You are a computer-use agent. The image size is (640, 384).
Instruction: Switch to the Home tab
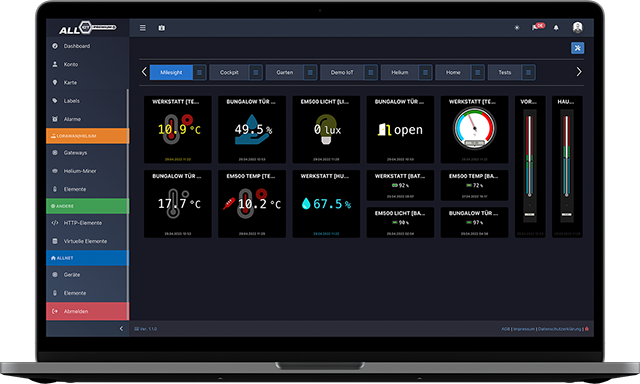pyautogui.click(x=453, y=73)
